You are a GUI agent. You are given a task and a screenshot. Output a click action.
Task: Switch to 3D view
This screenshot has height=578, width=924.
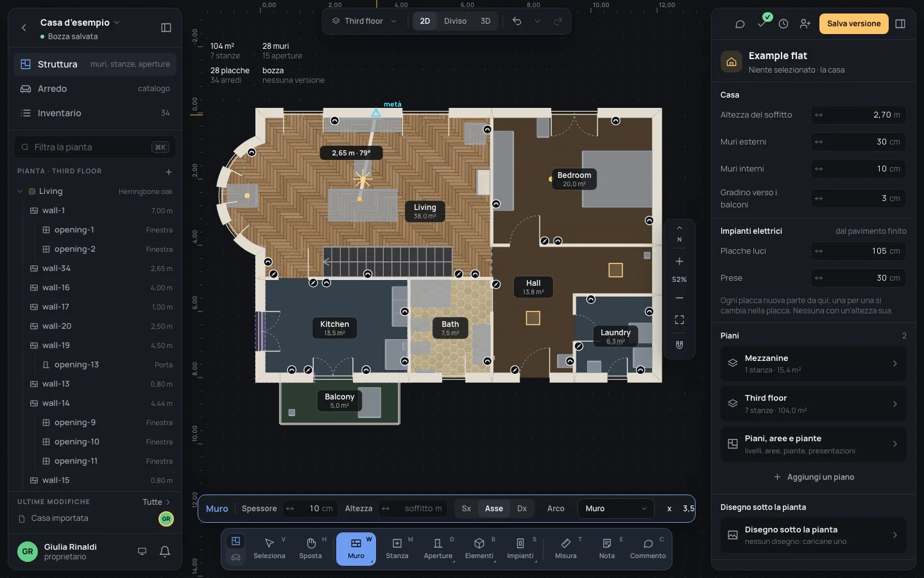(x=486, y=21)
